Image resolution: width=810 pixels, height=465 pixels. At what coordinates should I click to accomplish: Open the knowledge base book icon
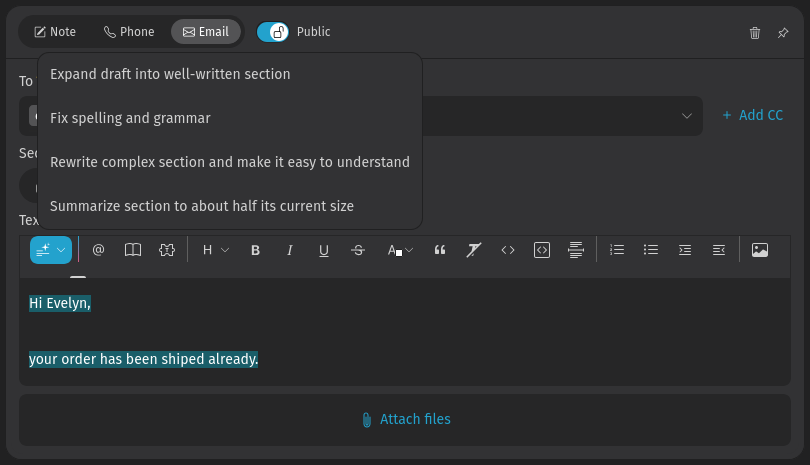tap(133, 250)
